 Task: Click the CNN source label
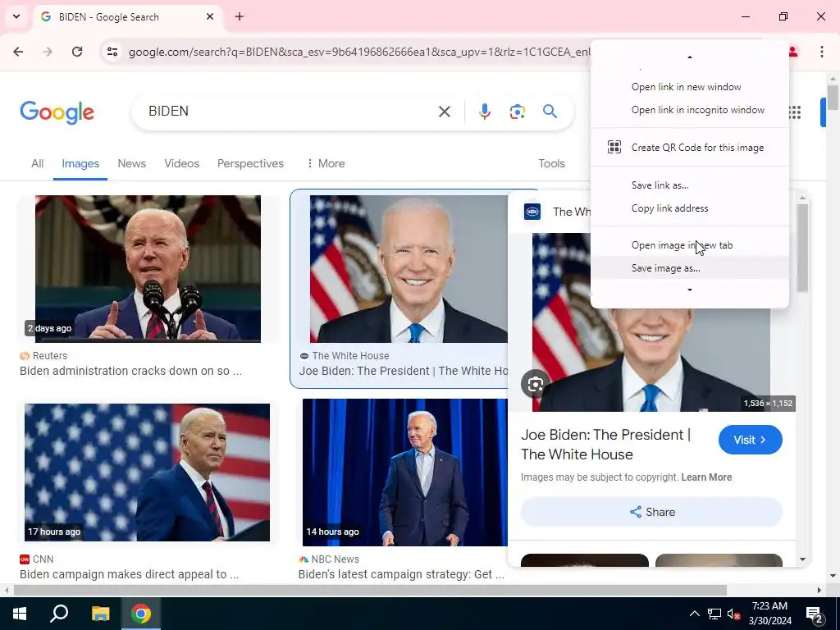tap(43, 559)
